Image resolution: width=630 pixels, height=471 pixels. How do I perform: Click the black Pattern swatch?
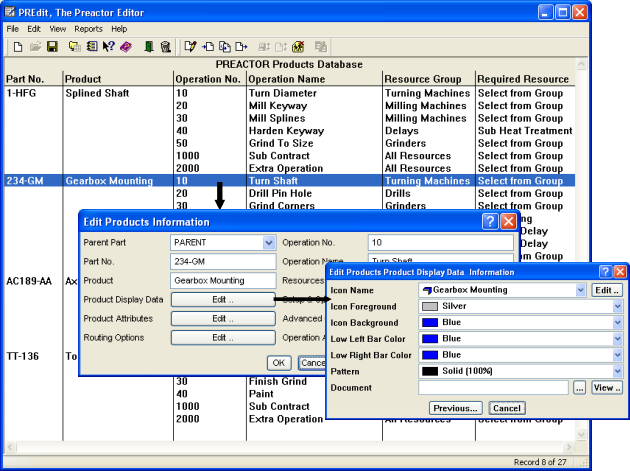(x=430, y=371)
